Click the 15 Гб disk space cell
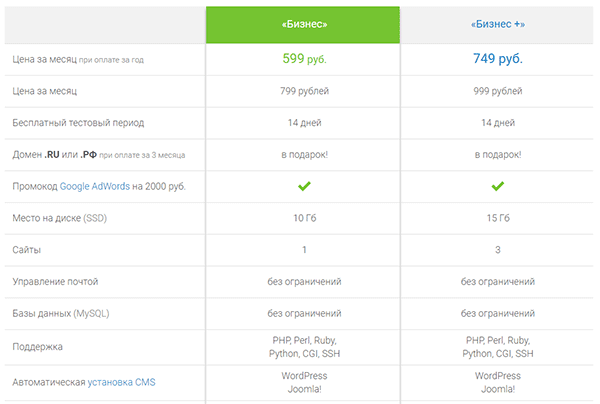This screenshot has width=600, height=404. click(497, 218)
